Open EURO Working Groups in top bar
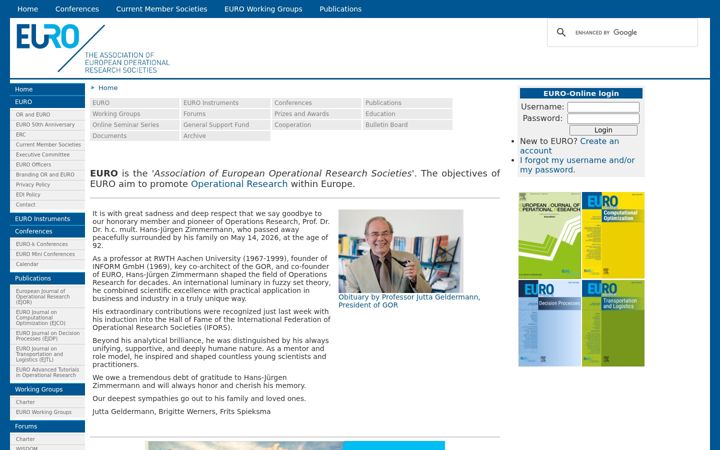The height and width of the screenshot is (450, 720). [x=263, y=9]
